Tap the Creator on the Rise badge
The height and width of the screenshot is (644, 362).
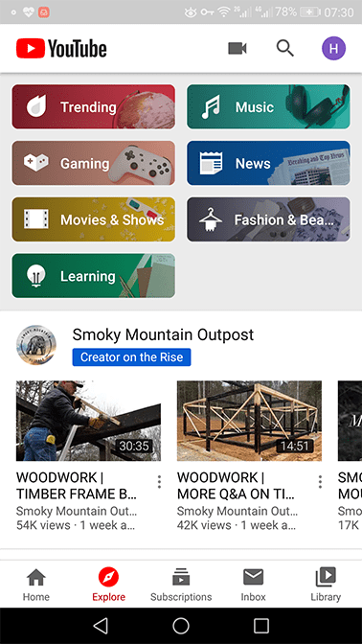pyautogui.click(x=131, y=356)
